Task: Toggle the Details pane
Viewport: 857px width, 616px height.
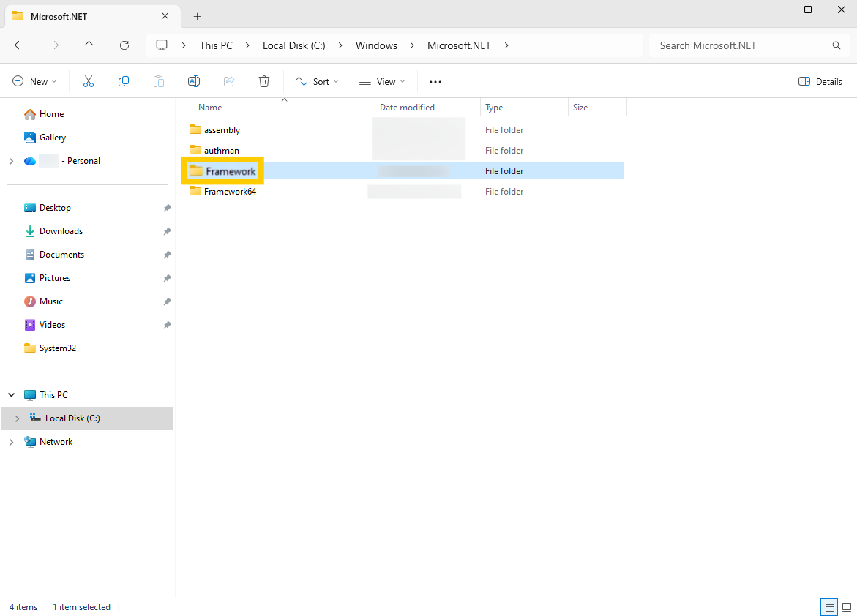Action: [820, 81]
